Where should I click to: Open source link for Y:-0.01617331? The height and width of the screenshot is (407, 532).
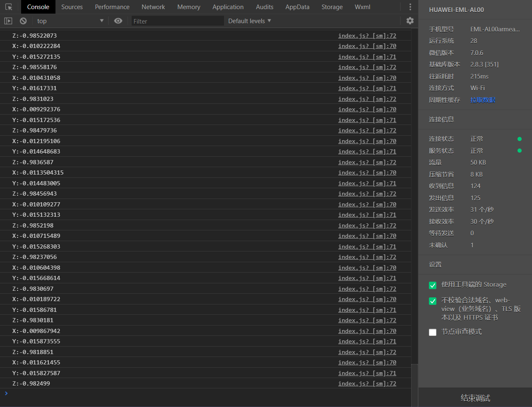click(367, 88)
